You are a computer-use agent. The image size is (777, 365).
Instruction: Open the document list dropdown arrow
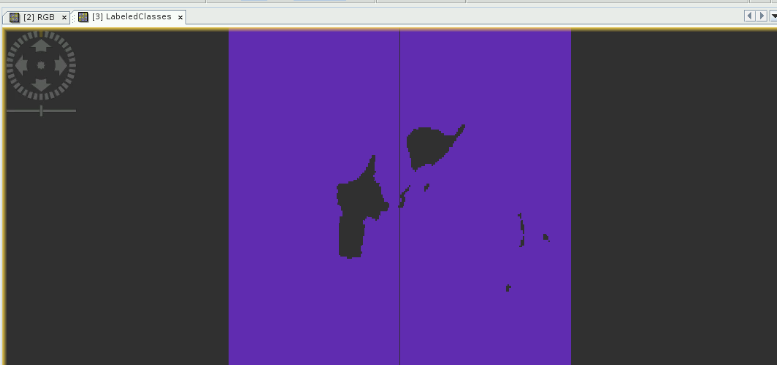coord(774,16)
